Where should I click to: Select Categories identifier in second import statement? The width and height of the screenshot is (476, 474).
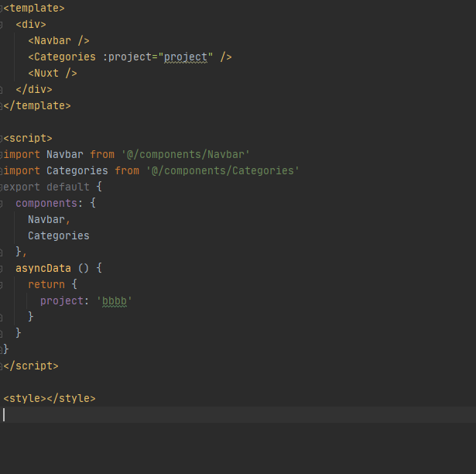77,170
